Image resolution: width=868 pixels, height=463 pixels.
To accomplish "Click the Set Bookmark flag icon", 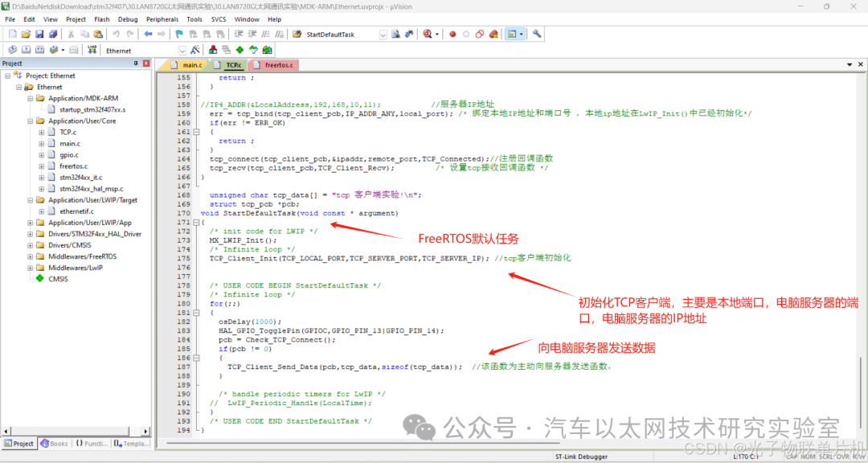I will click(x=179, y=35).
